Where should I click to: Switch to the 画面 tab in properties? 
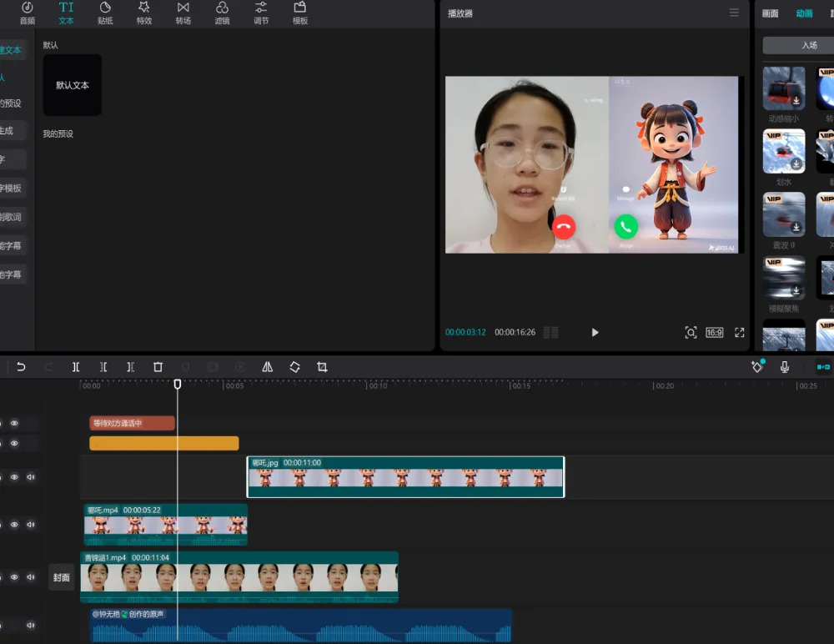(x=770, y=13)
